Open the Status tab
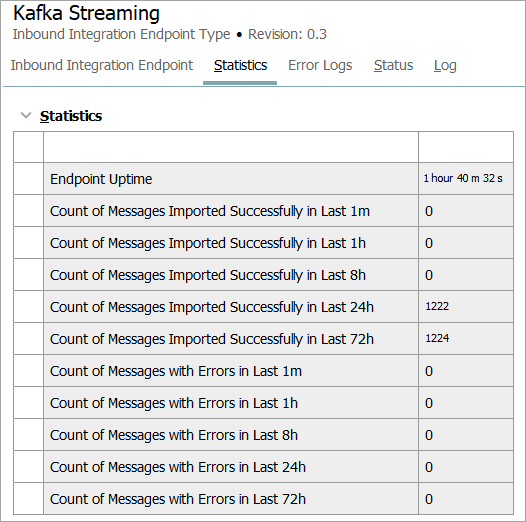526x522 pixels. pyautogui.click(x=393, y=65)
